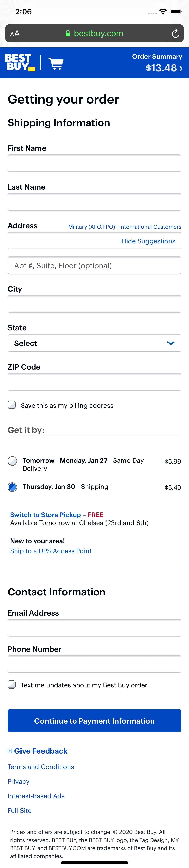Switch to the Full Site view
This screenshot has width=189, height=868.
click(19, 810)
